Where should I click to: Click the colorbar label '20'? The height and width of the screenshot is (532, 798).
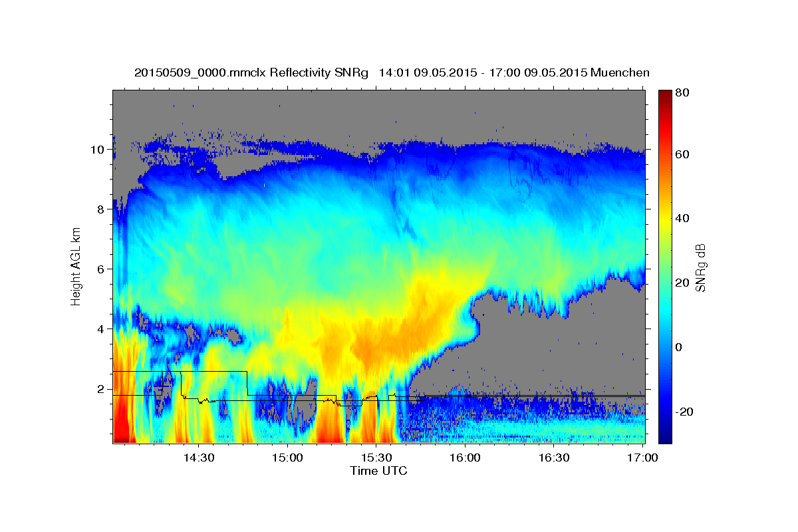pyautogui.click(x=682, y=283)
